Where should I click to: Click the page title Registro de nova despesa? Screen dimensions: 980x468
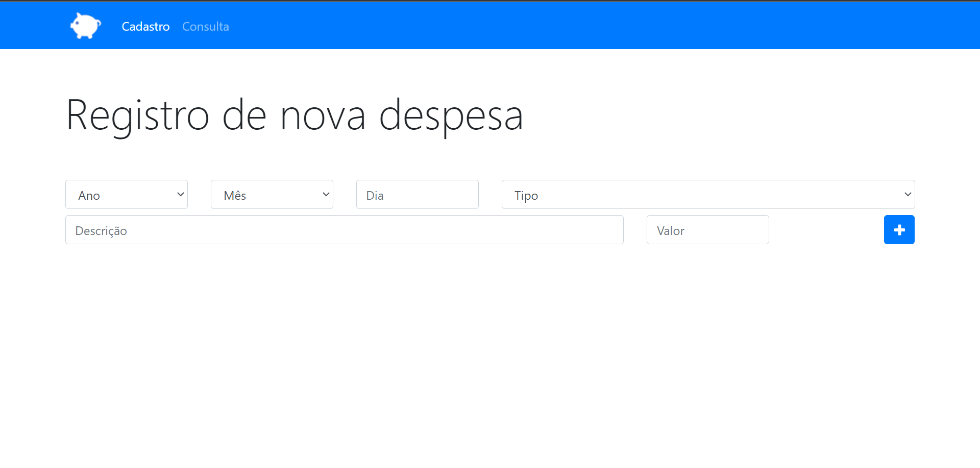[295, 115]
